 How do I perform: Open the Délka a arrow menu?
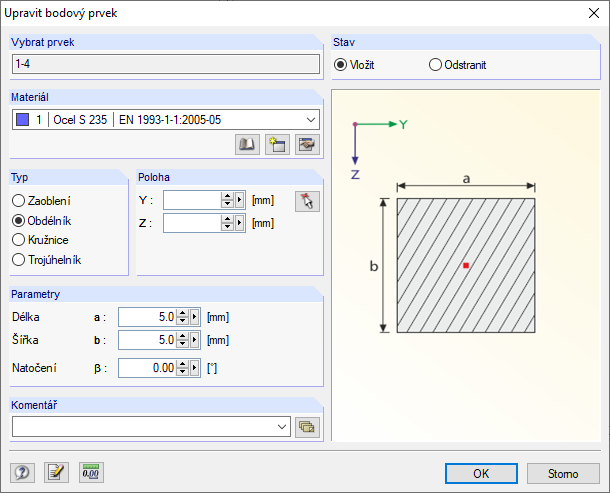tap(195, 317)
